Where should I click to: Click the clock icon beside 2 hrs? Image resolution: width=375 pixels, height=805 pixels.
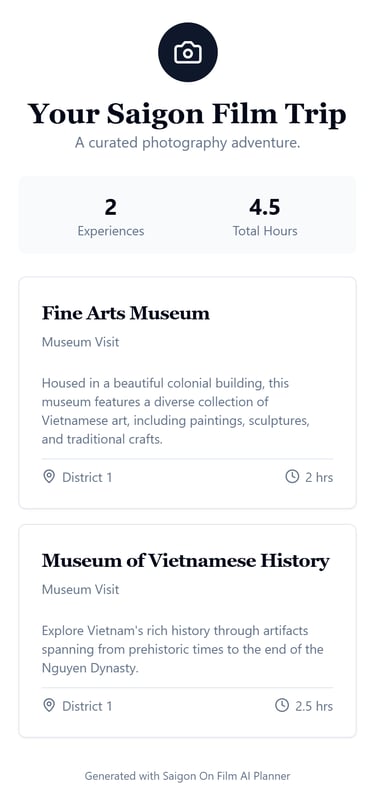(292, 477)
